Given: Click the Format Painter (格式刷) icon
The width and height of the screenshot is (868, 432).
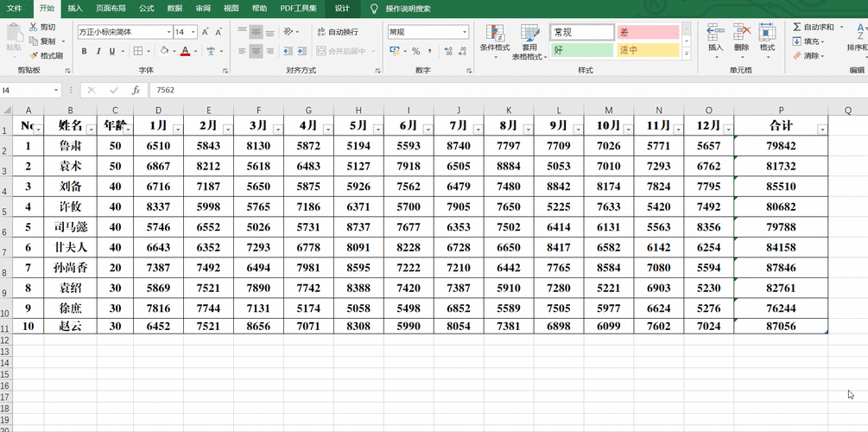Looking at the screenshot, I should click(x=34, y=55).
